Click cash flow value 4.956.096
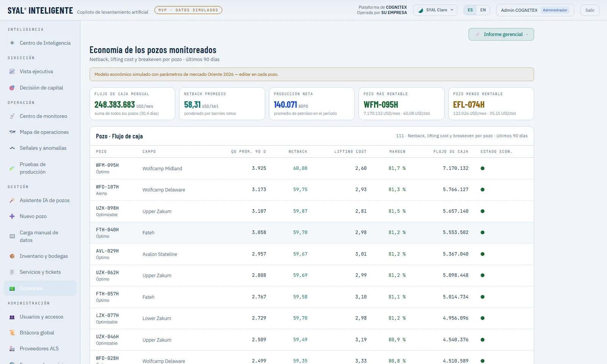Image resolution: width=607 pixels, height=364 pixels. 456,318
